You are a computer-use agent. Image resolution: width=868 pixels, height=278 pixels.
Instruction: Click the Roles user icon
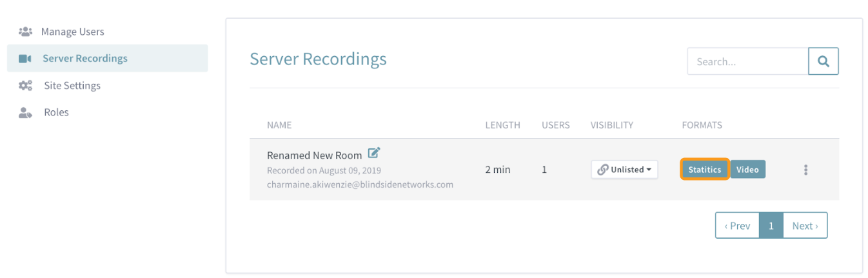[25, 112]
